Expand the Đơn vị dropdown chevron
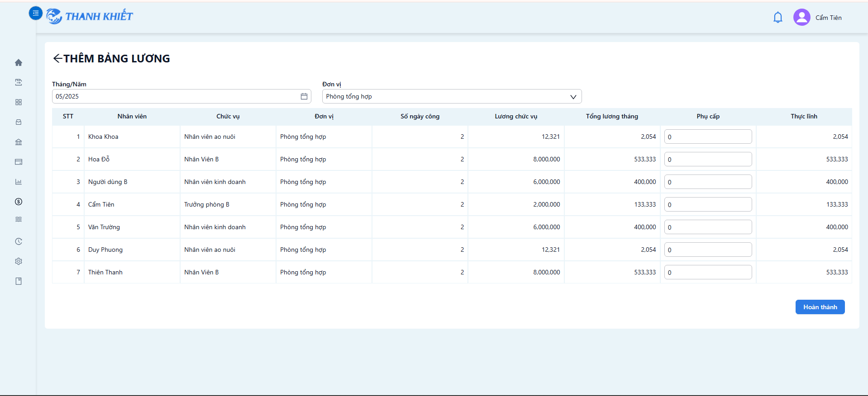Image resolution: width=868 pixels, height=396 pixels. pyautogui.click(x=573, y=97)
